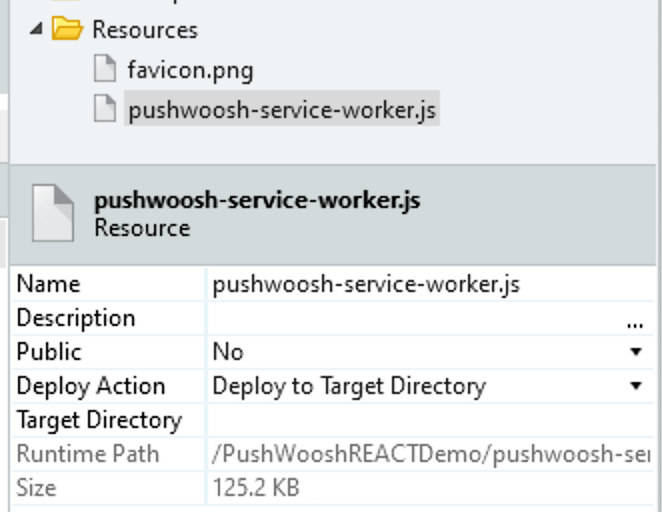The width and height of the screenshot is (662, 512).
Task: Click the empty Target Directory field
Action: point(431,420)
